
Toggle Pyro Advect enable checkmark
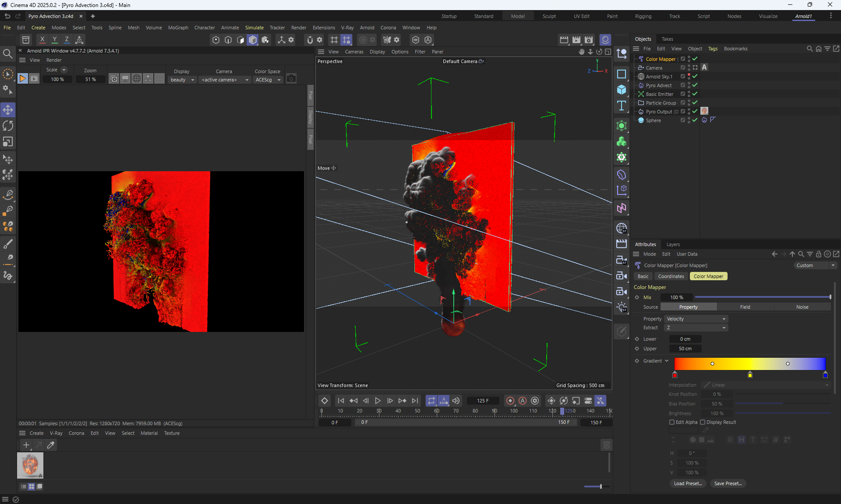695,85
